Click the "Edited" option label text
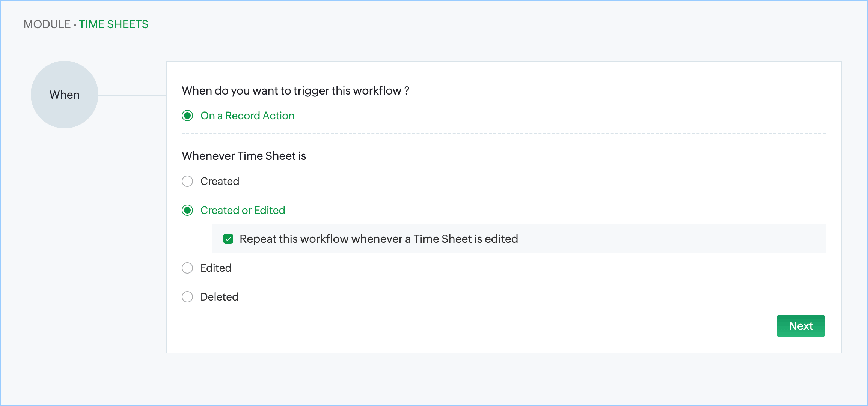Image resolution: width=868 pixels, height=406 pixels. click(216, 268)
